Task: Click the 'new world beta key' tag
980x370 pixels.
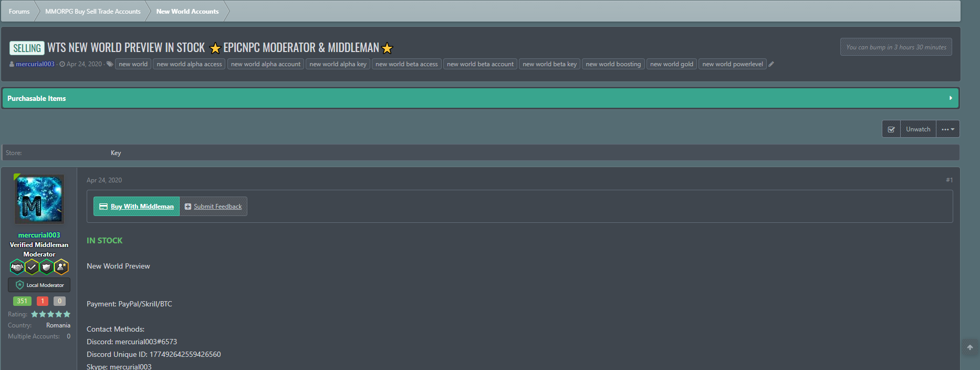Action: click(549, 64)
